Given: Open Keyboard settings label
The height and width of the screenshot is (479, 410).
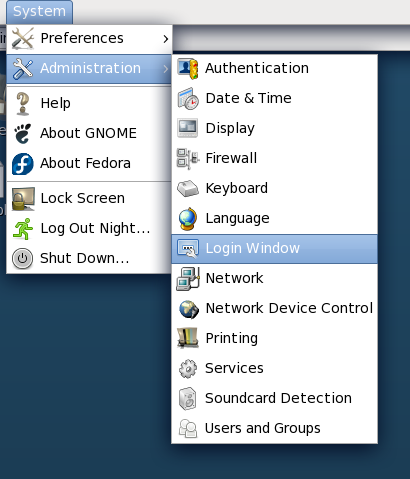Looking at the screenshot, I should click(x=236, y=188).
